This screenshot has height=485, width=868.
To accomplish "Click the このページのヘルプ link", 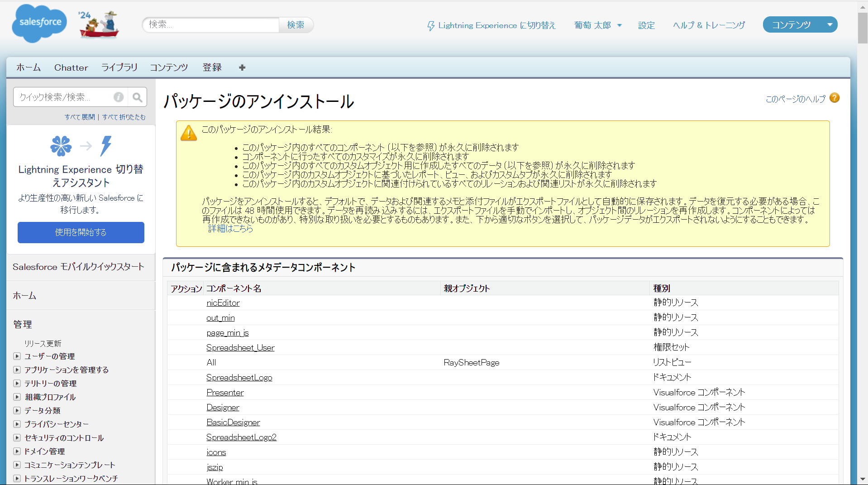I will 796,99.
